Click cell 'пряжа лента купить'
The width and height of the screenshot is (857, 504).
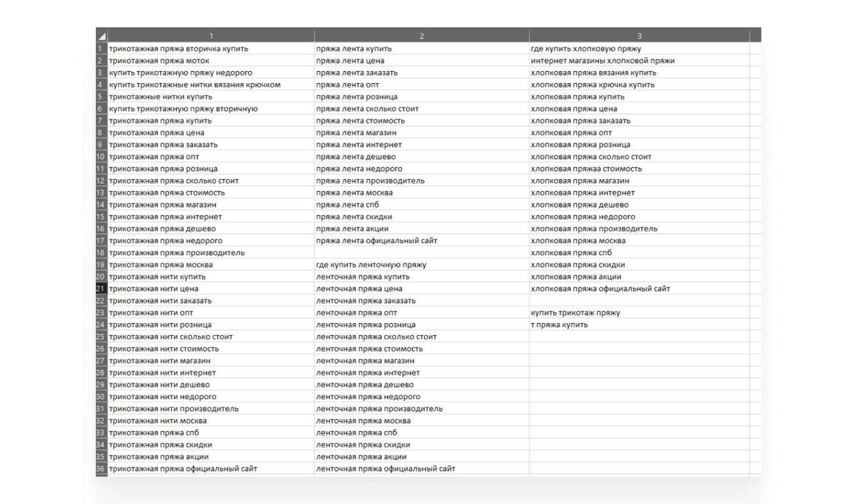[421, 49]
